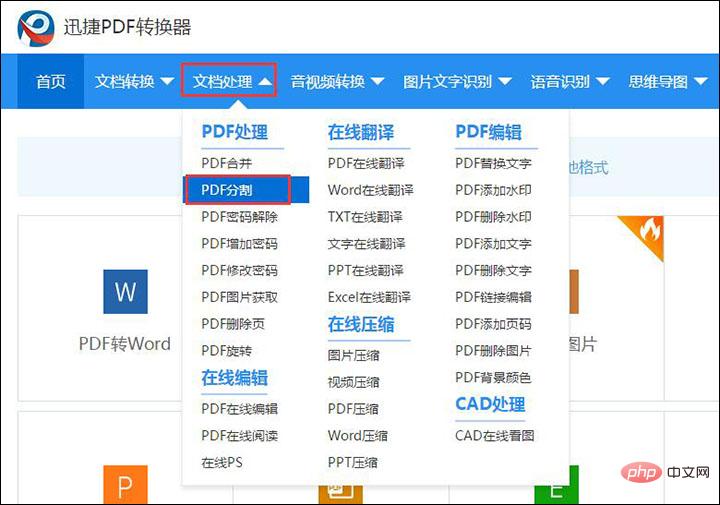Click the CAD处理 section heading
Viewport: 720px width, 505px height.
tap(490, 404)
